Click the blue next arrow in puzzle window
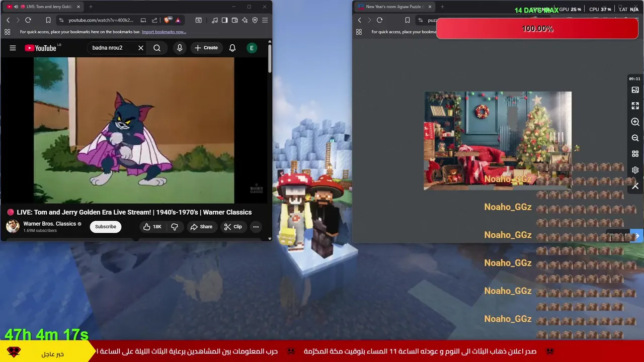644x362 pixels. coord(637,236)
